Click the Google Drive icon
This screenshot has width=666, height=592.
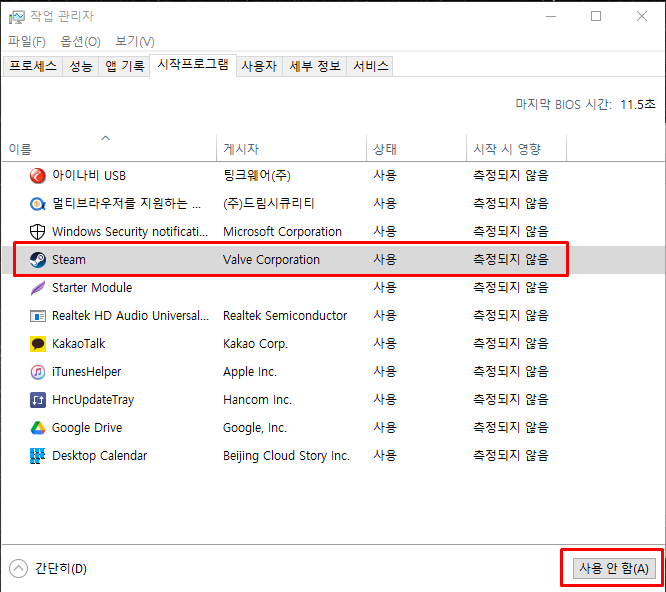pyautogui.click(x=37, y=428)
